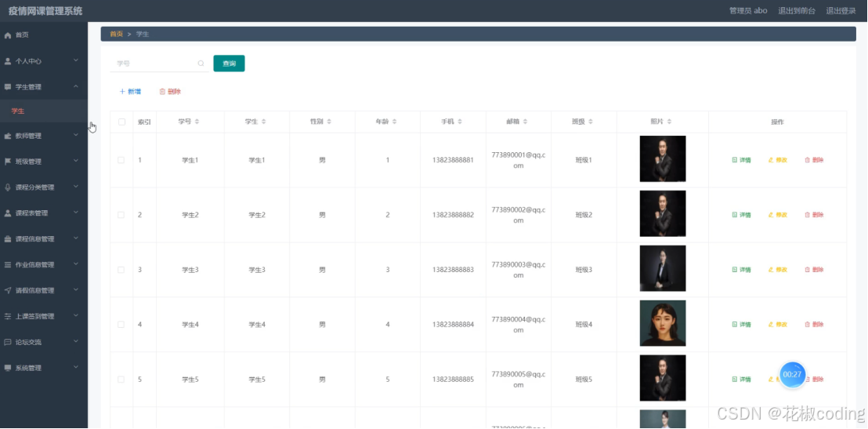868x429 pixels.
Task: Open the 上课签到管理 menu
Action: (x=44, y=317)
